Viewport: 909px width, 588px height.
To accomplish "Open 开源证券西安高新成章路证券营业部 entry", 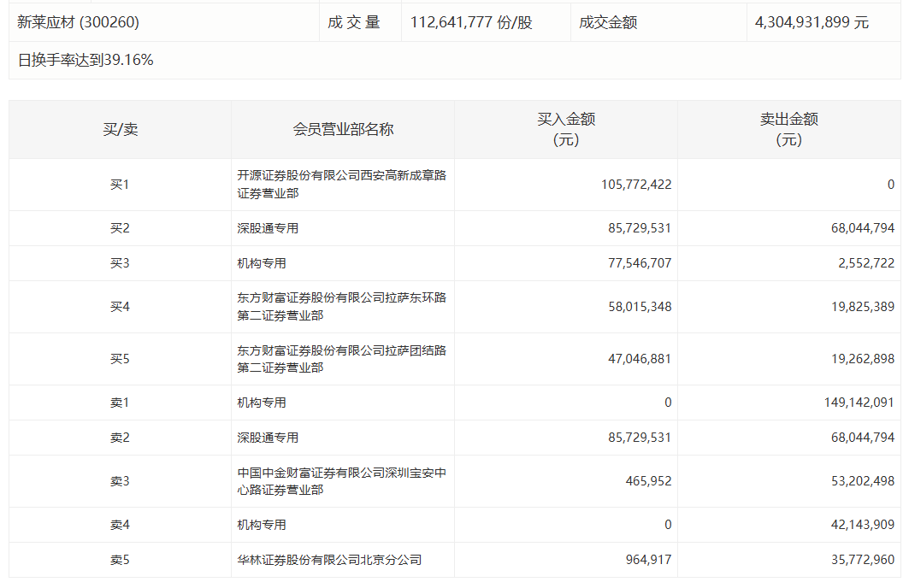I will [x=341, y=185].
